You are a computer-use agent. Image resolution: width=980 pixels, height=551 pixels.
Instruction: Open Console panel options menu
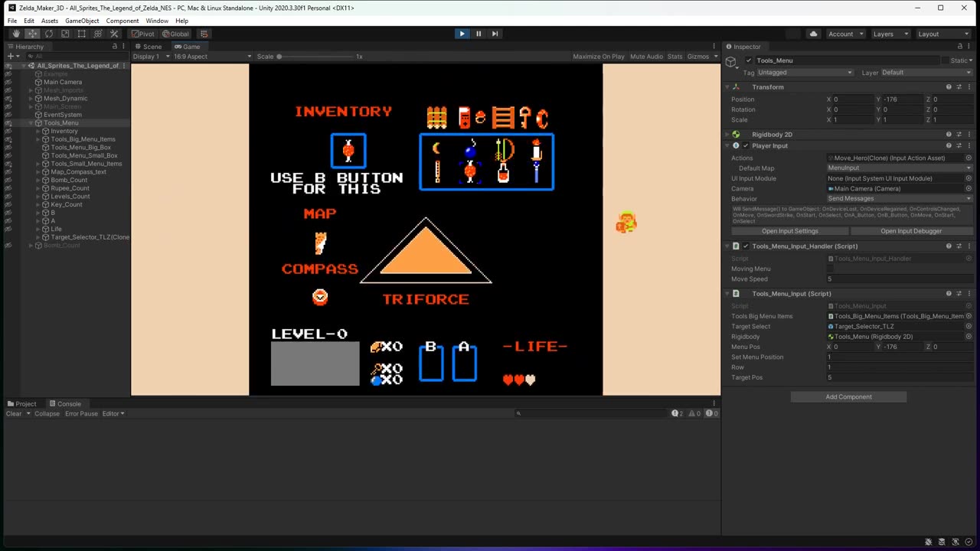(x=714, y=403)
